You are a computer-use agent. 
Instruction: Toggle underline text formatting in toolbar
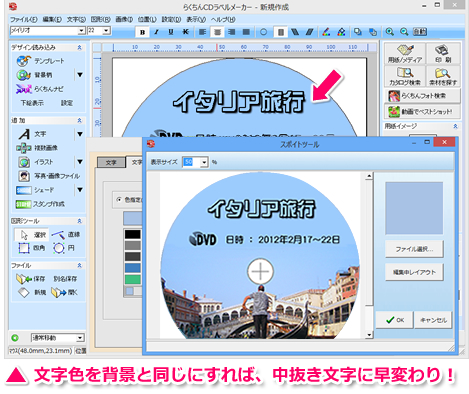coord(171,32)
